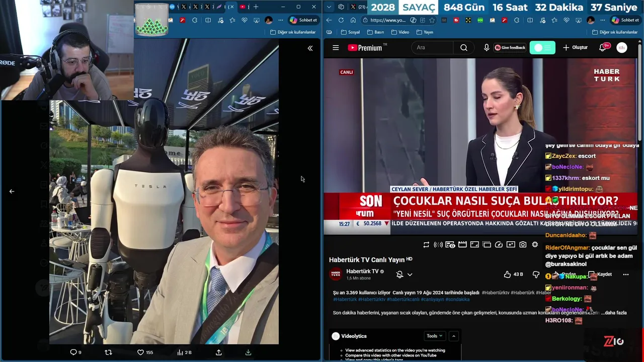Screen dimensions: 644x362
Task: Open Habertürk TV channel avatar
Action: pyautogui.click(x=336, y=274)
